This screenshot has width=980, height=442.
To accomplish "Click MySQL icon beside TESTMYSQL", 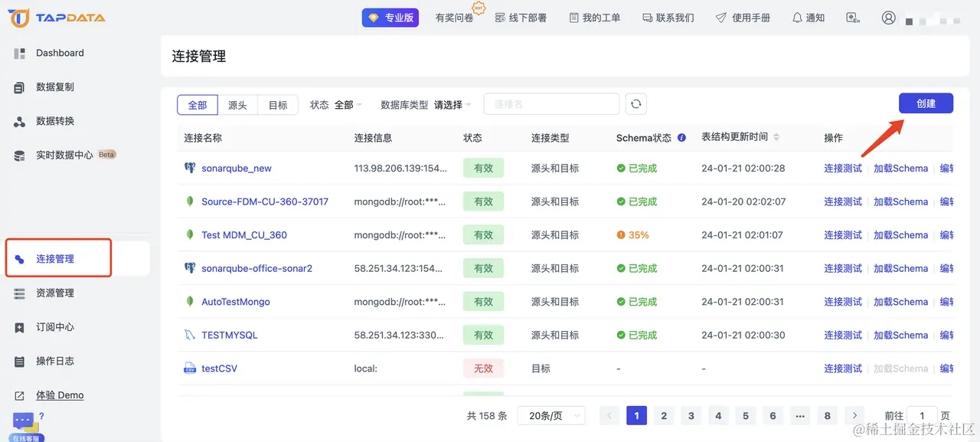I will point(190,336).
